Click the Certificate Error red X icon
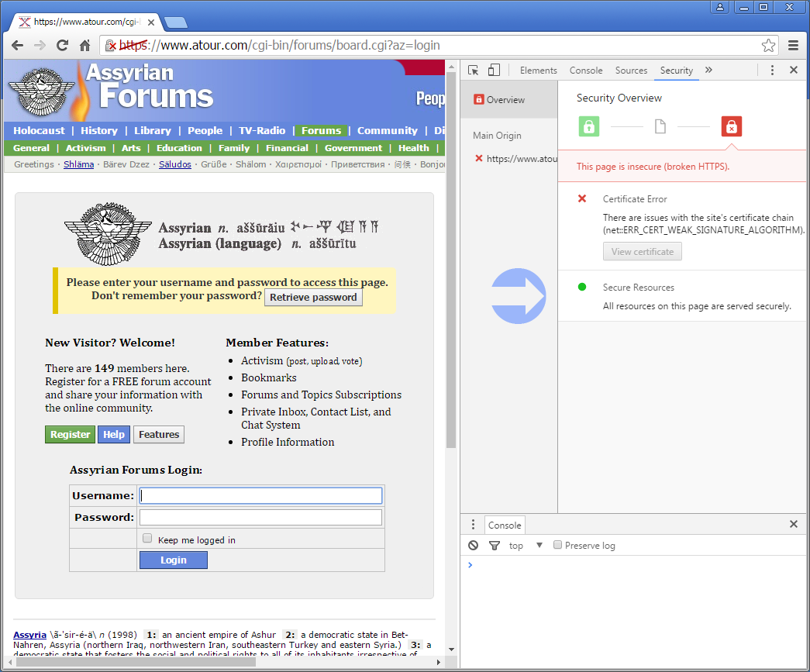The width and height of the screenshot is (810, 672). [582, 199]
